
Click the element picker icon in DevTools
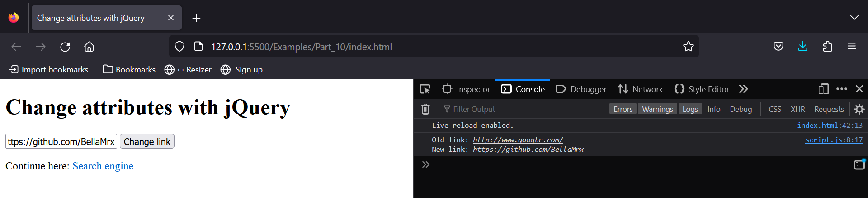425,89
